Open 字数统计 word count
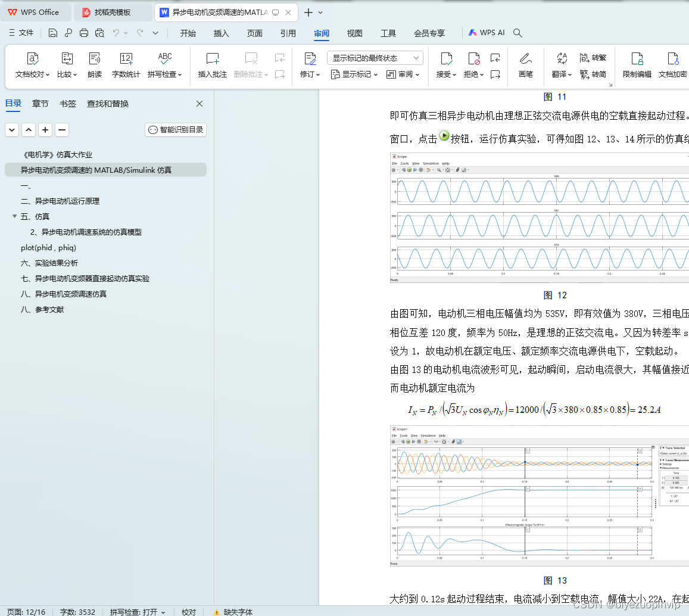 tap(126, 65)
